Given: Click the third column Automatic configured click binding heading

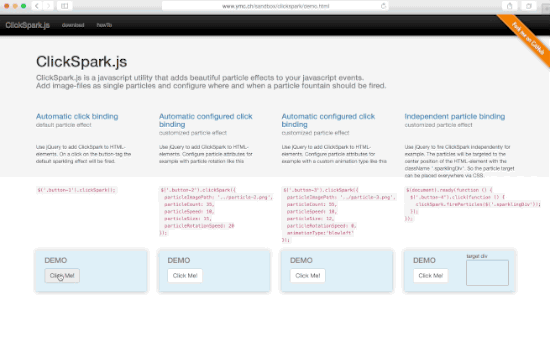Looking at the screenshot, I should pos(328,120).
